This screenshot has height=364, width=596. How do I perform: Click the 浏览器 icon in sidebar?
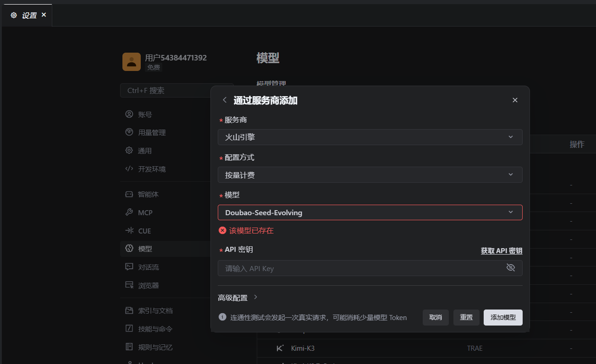pyautogui.click(x=129, y=285)
